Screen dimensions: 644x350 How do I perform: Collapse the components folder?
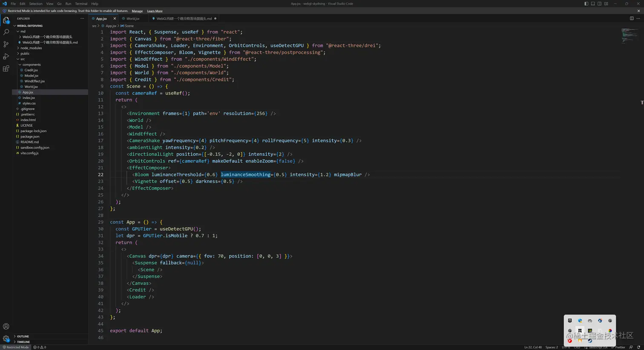pyautogui.click(x=32, y=65)
